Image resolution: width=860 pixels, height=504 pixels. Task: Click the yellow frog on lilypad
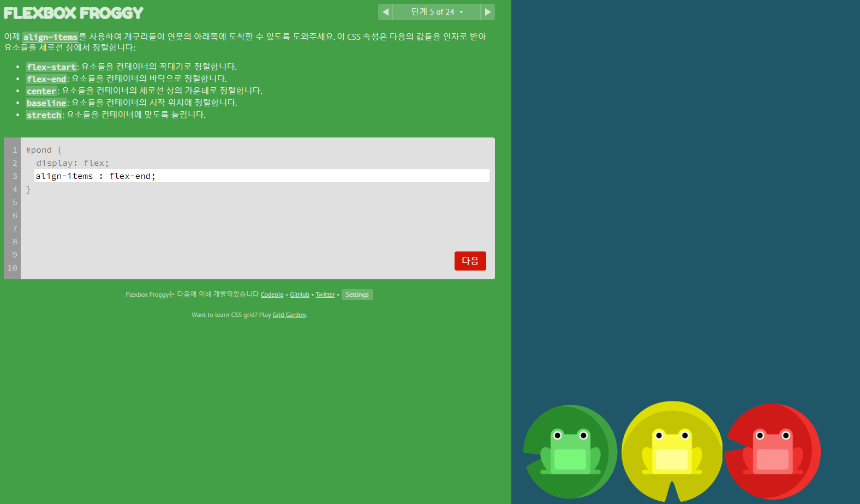coord(672,452)
